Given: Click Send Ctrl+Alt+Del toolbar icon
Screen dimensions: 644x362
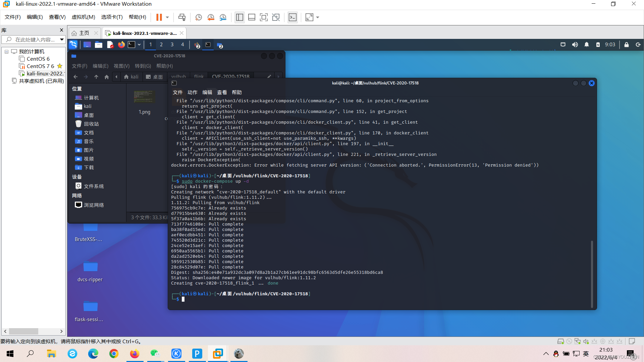Looking at the screenshot, I should point(182,17).
